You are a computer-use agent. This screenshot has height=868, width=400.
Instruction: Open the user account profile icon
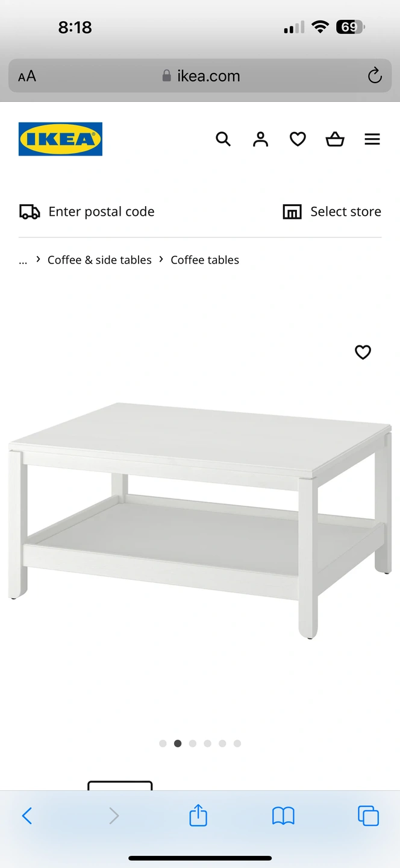point(260,139)
